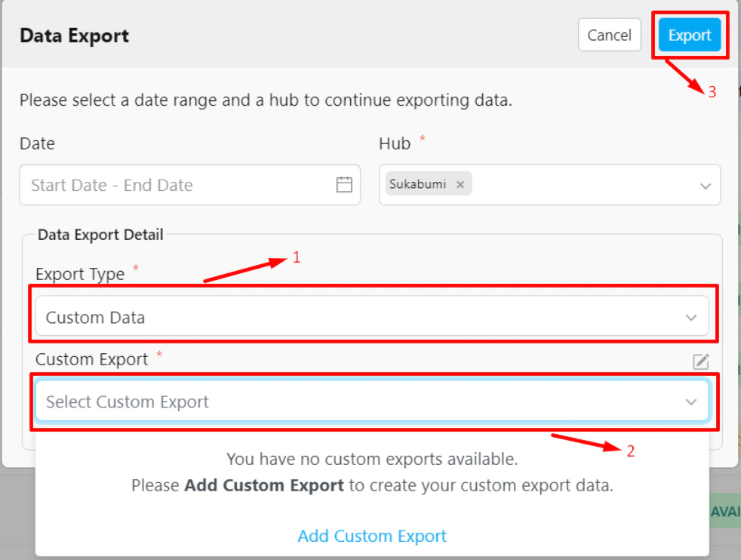Click the Data Export Detail legend
Viewport: 741px width, 560px height.
[100, 235]
